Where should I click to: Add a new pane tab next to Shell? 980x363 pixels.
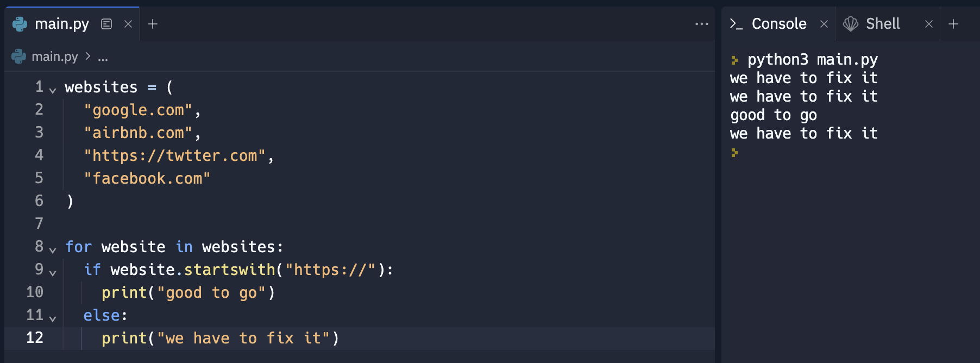point(953,24)
